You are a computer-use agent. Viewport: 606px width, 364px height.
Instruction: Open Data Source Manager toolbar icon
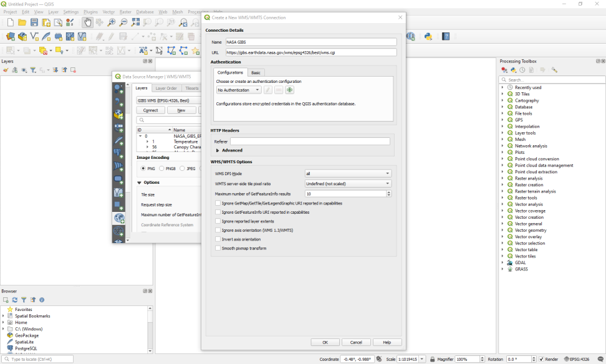tap(11, 37)
